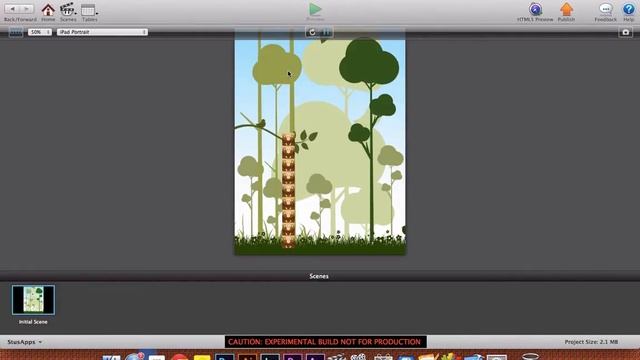The height and width of the screenshot is (360, 640).
Task: Expand the Tables toolbar dropdown arrow
Action: (x=97, y=13)
